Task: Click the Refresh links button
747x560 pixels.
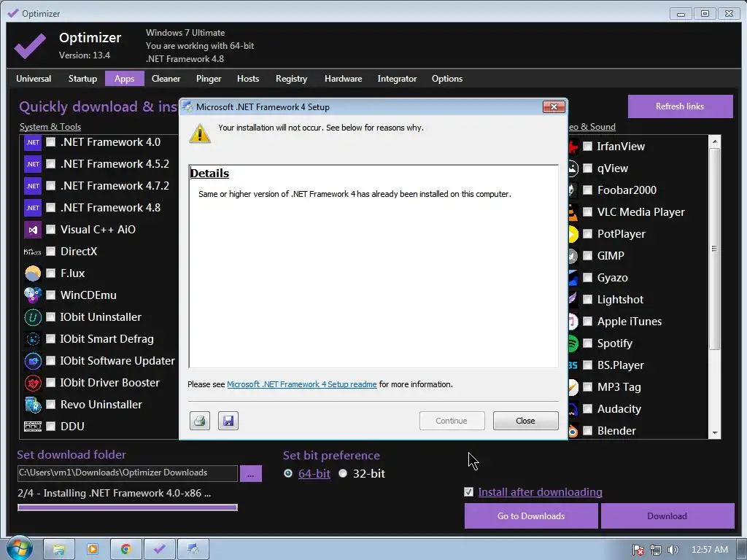Action: [680, 106]
